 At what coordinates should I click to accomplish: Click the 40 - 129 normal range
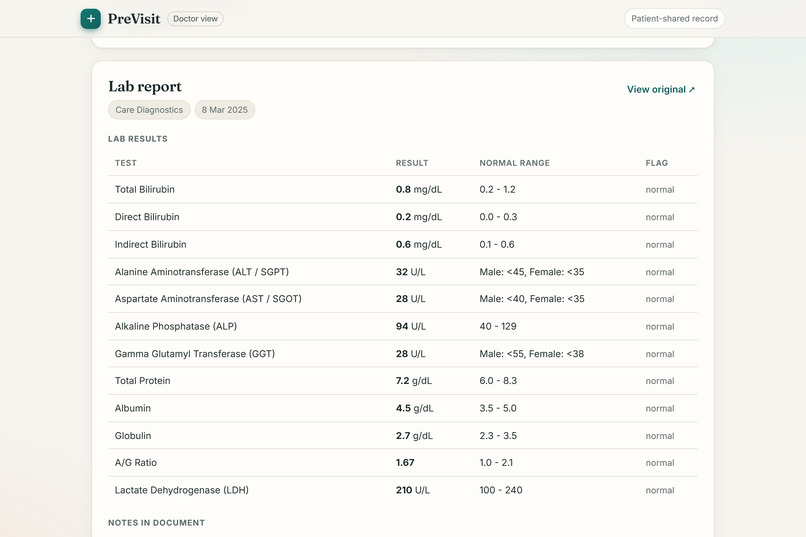tap(498, 326)
